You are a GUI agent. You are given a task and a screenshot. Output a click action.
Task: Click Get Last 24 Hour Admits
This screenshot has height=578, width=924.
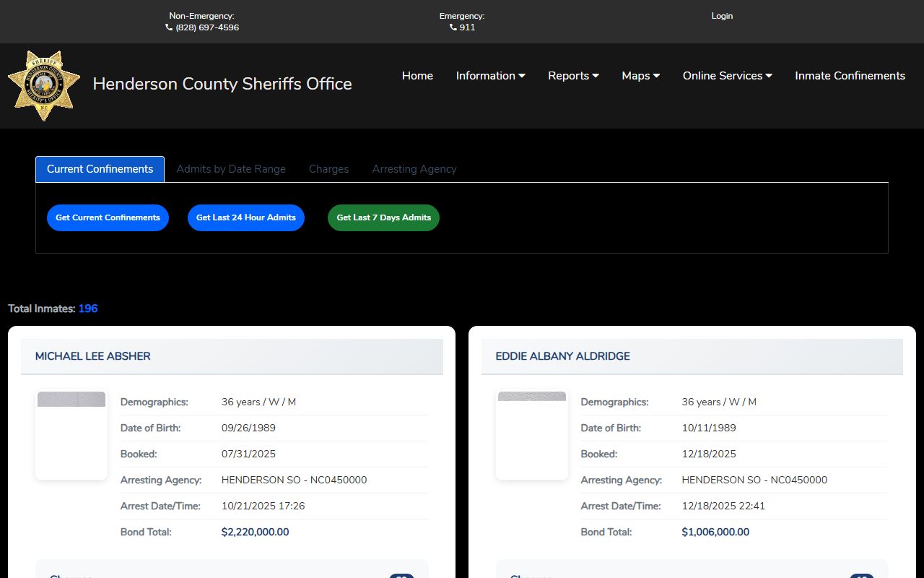(x=246, y=217)
